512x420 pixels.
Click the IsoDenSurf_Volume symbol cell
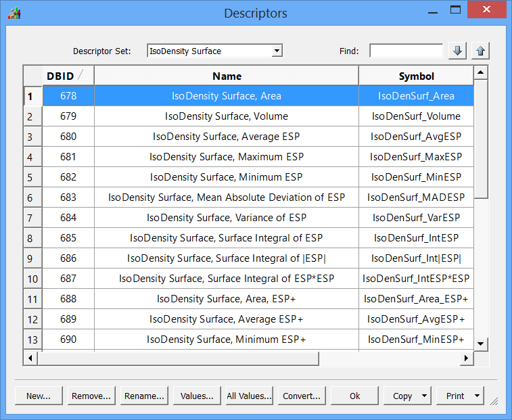(417, 116)
